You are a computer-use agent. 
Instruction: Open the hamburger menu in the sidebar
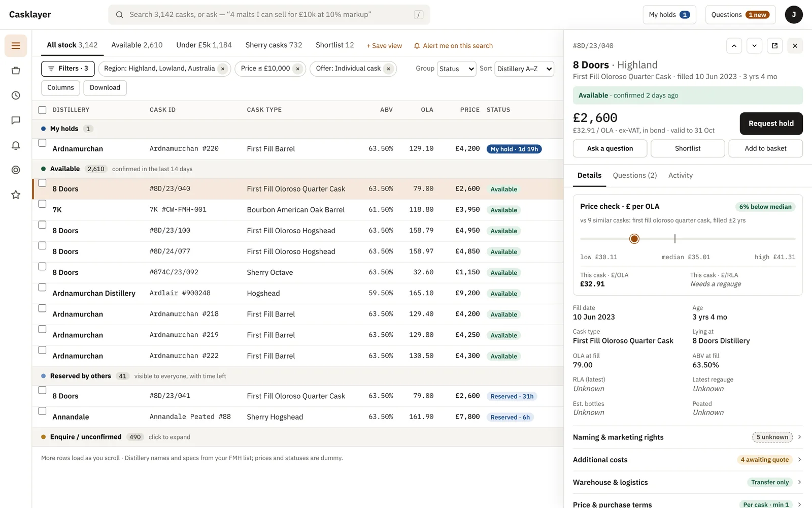click(16, 46)
